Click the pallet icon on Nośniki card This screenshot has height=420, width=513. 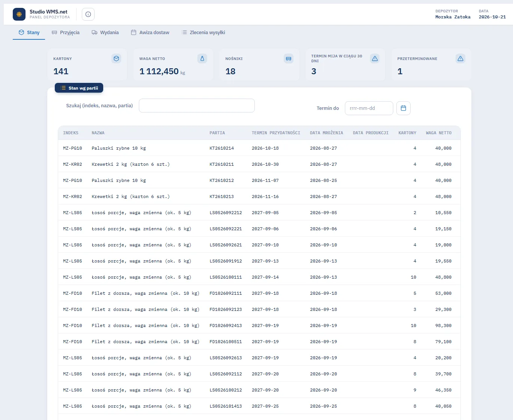289,58
